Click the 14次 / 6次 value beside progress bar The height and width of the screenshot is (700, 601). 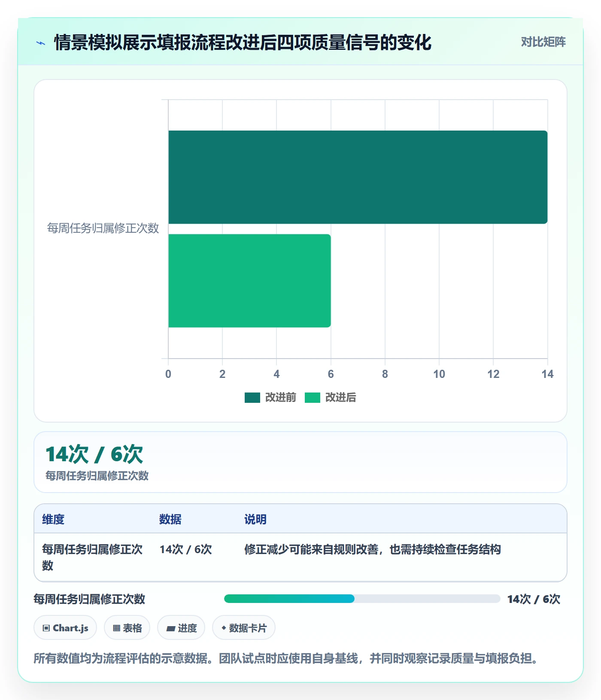(534, 599)
